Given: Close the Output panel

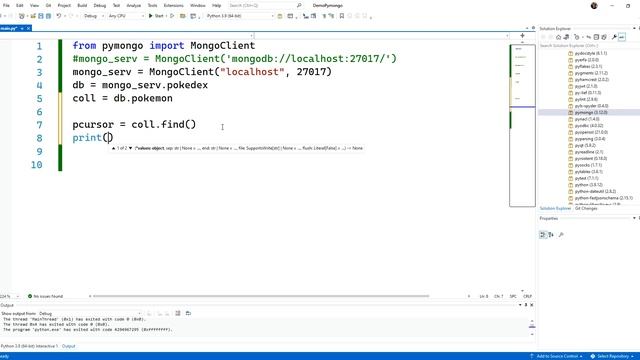Looking at the screenshot, I should click(x=531, y=305).
